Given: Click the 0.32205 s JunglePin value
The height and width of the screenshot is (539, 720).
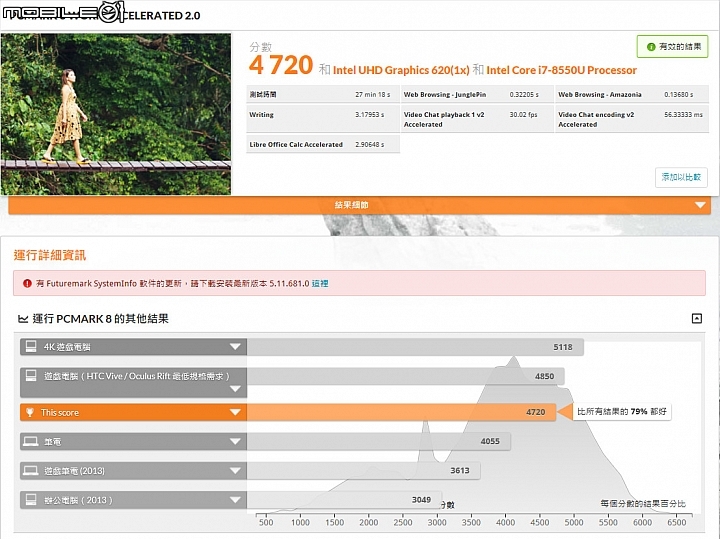Looking at the screenshot, I should pos(524,95).
